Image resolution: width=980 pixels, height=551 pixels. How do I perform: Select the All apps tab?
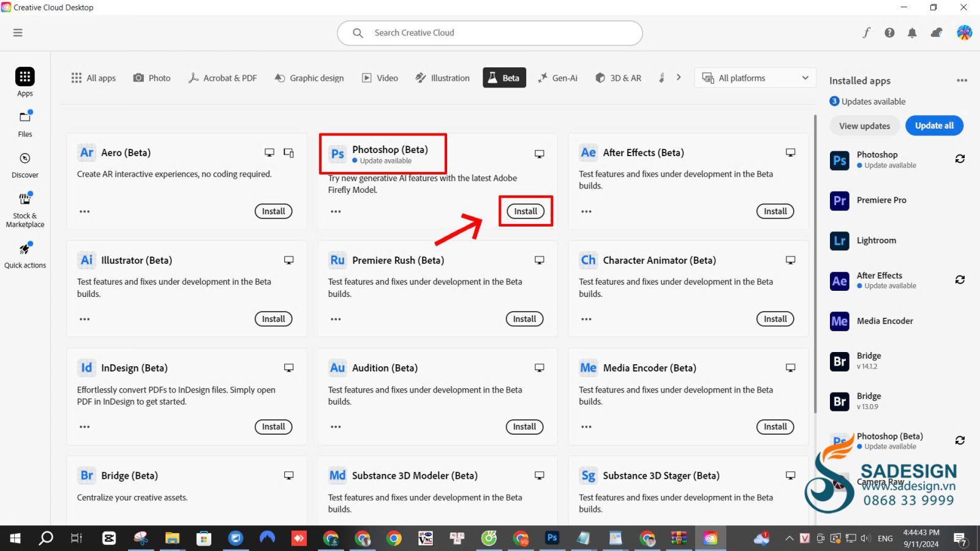pos(94,78)
